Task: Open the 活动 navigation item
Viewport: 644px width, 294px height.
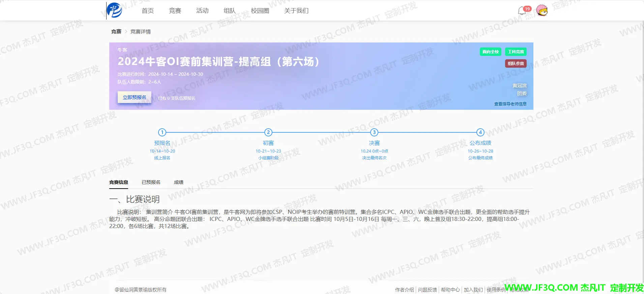Action: 202,11
